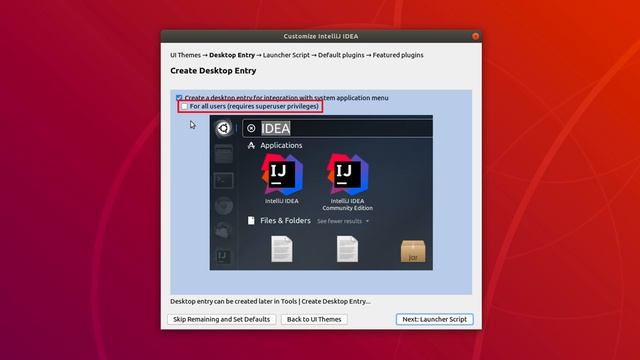The image size is (640, 360).
Task: Go Back to UI Themes
Action: tap(314, 319)
